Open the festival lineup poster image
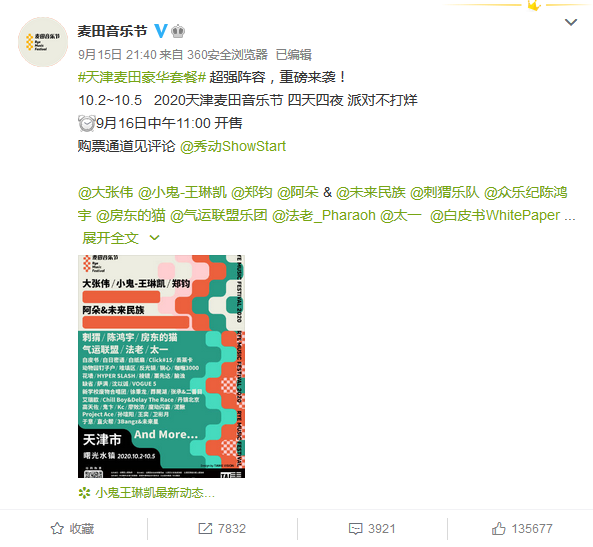The height and width of the screenshot is (547, 593). [161, 366]
